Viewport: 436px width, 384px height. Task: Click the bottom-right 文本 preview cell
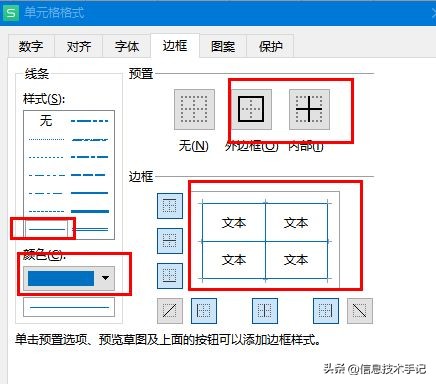[x=296, y=260]
